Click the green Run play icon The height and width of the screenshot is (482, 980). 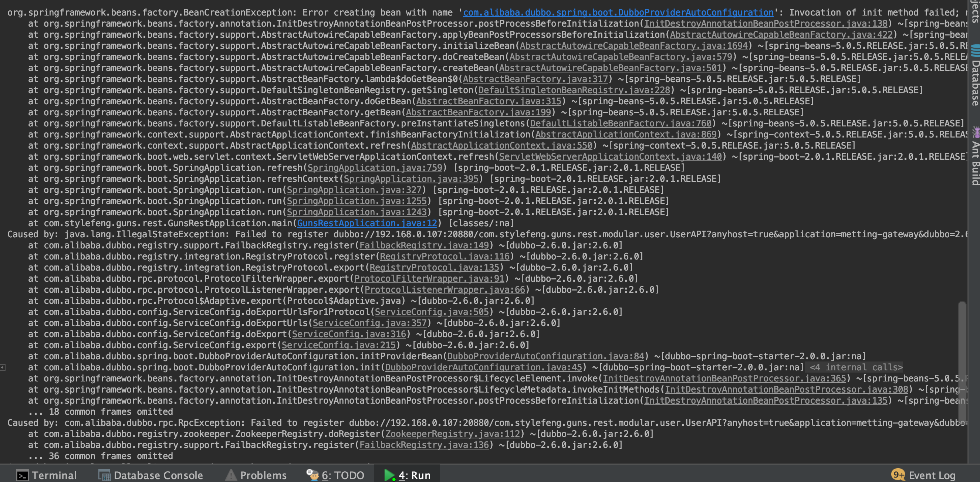(389, 475)
